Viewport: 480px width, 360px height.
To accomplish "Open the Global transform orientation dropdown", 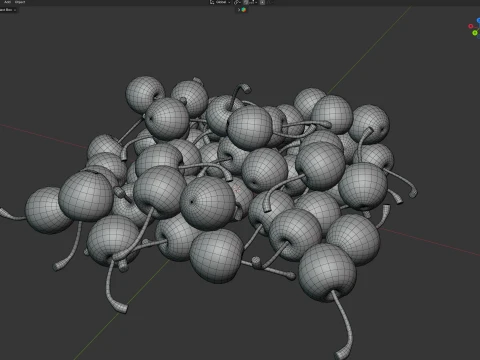I will coord(220,2).
